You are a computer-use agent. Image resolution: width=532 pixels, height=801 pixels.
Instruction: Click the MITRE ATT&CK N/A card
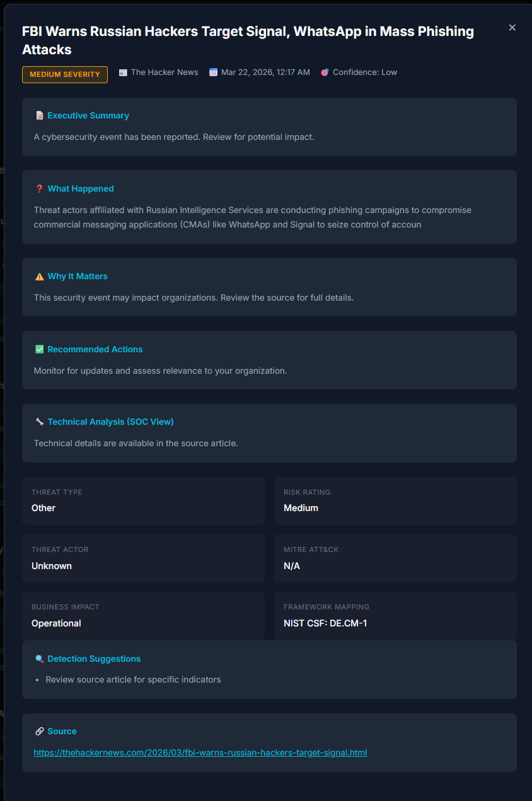coord(395,558)
